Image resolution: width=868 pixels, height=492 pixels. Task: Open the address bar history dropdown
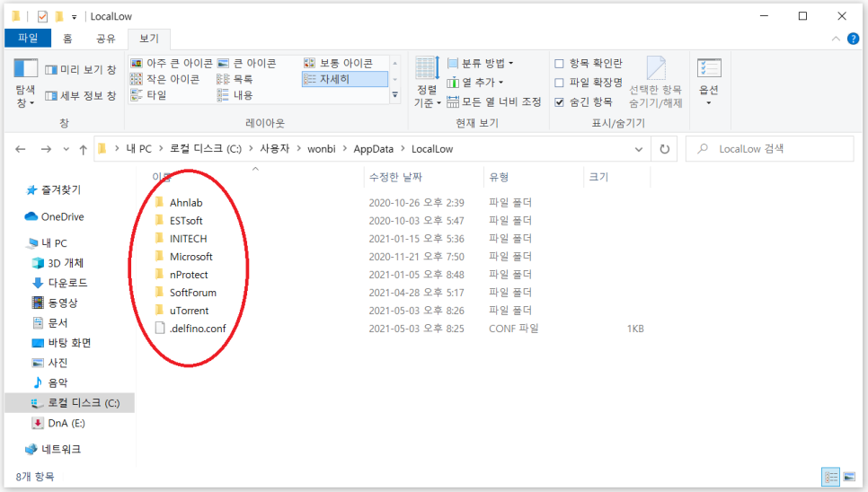[638, 149]
